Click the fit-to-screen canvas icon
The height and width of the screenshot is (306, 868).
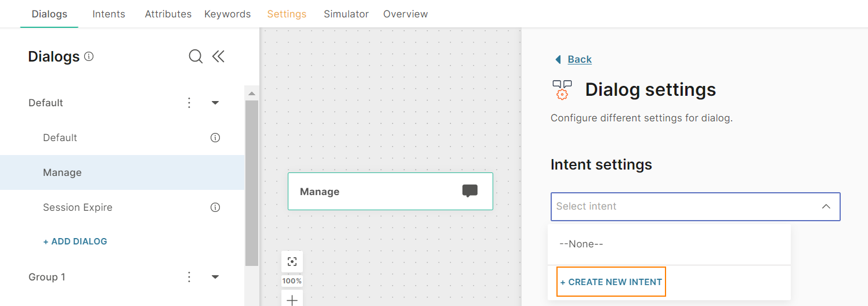(x=292, y=261)
